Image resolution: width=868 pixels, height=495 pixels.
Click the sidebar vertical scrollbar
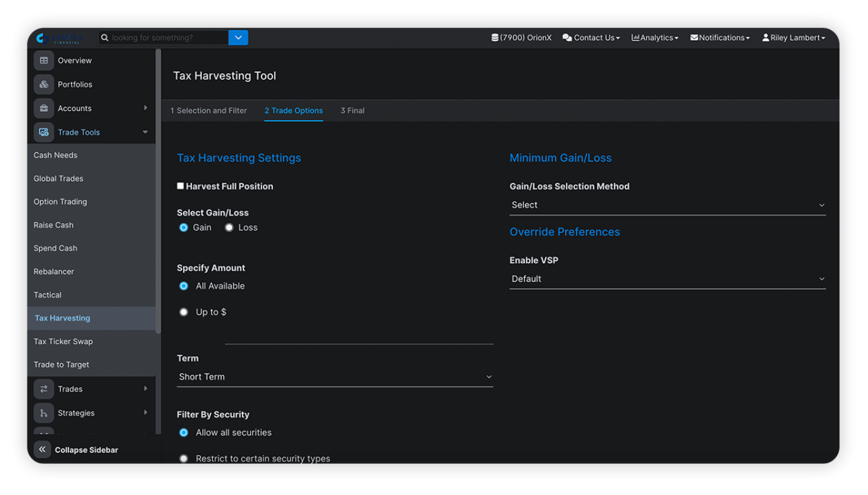tap(158, 191)
